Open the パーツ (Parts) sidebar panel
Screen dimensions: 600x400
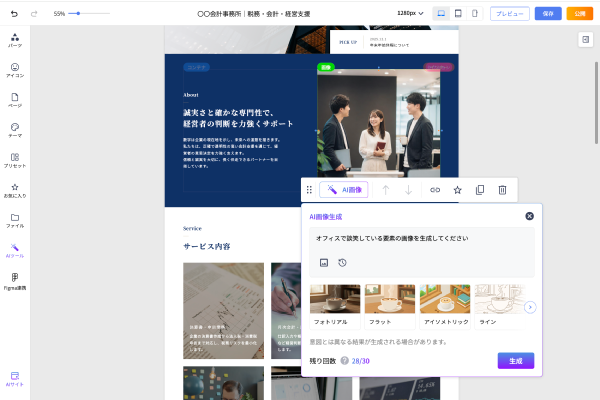(x=15, y=40)
